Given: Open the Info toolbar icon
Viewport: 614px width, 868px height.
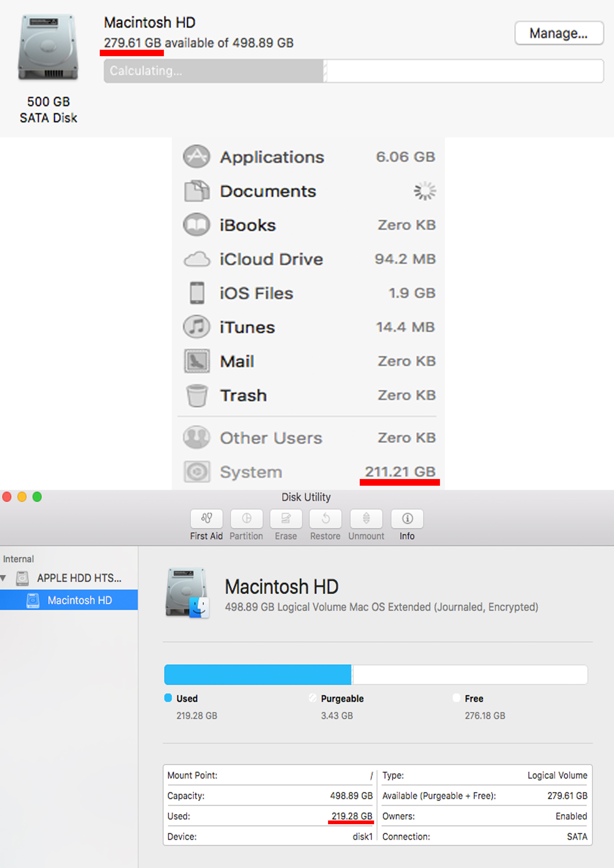Looking at the screenshot, I should (407, 519).
